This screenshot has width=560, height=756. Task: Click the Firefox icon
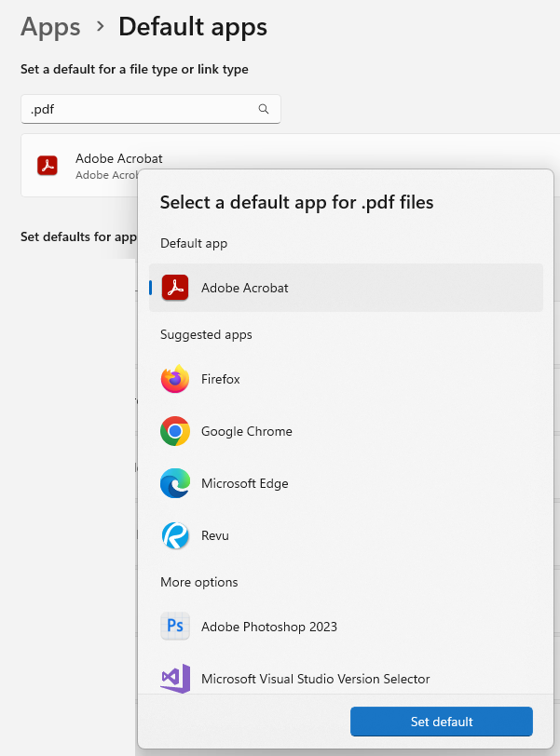[x=174, y=379]
